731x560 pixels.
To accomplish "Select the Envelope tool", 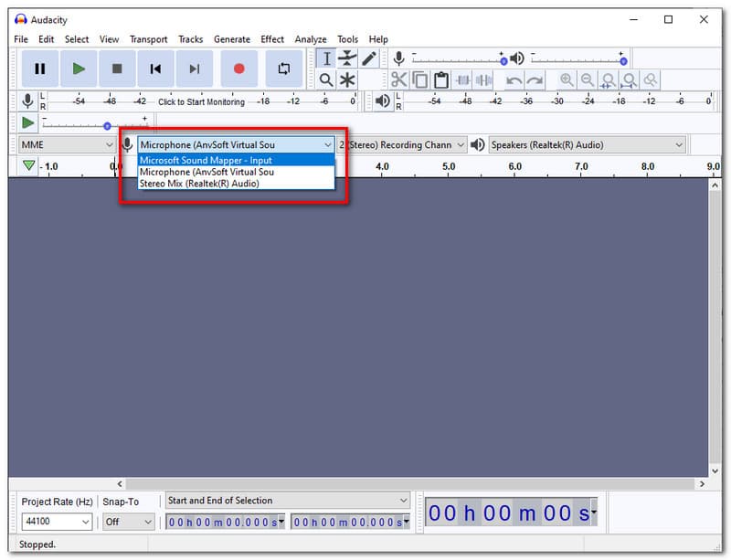I will coord(347,58).
